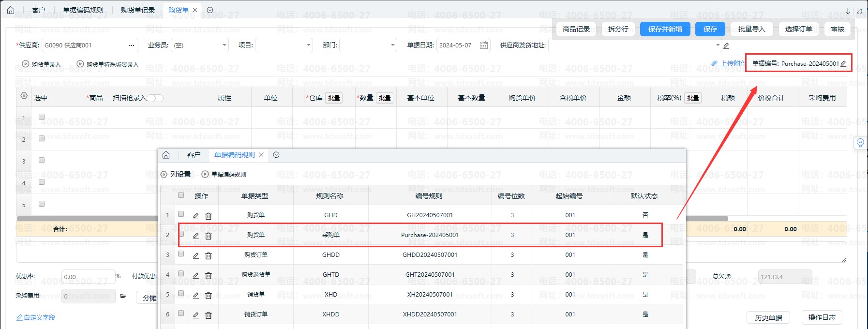Click the 历史单据 button
The image size is (868, 329).
(768, 318)
